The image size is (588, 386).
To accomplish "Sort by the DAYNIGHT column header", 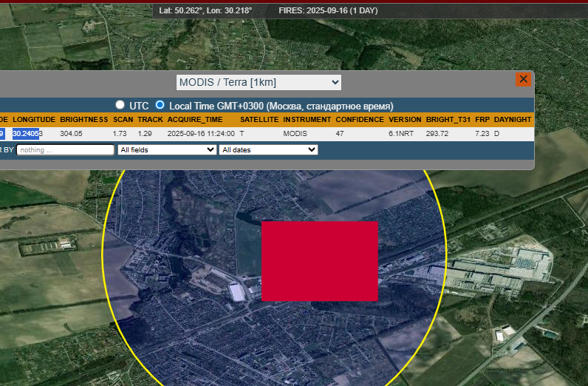I will coord(513,119).
